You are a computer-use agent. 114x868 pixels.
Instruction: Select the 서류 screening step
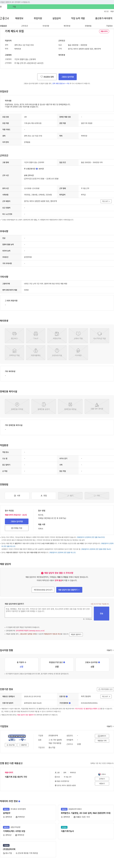(17, 496)
